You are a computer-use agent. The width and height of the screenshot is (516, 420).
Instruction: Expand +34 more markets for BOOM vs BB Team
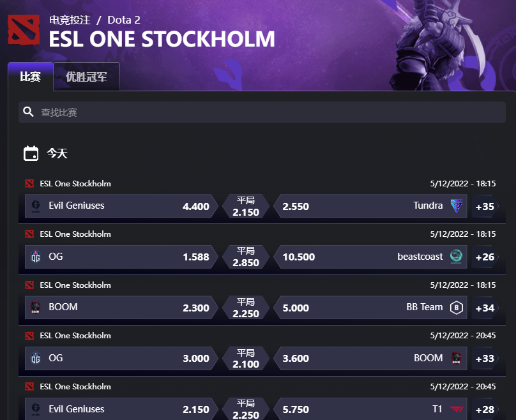[485, 308]
